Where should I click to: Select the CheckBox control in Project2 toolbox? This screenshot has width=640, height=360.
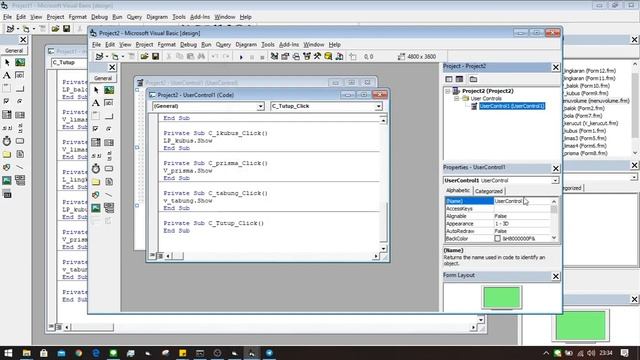[x=96, y=129]
